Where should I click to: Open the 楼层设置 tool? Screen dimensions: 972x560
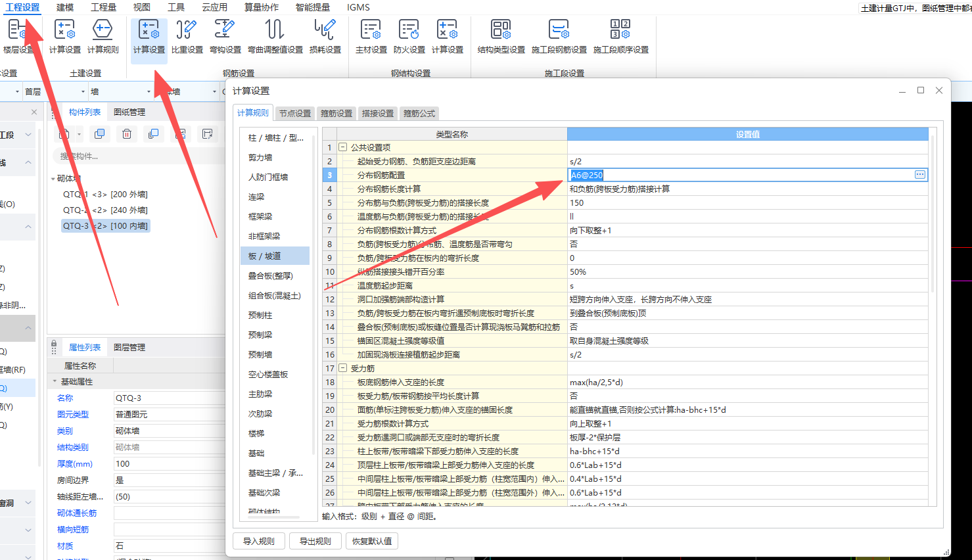[x=18, y=37]
